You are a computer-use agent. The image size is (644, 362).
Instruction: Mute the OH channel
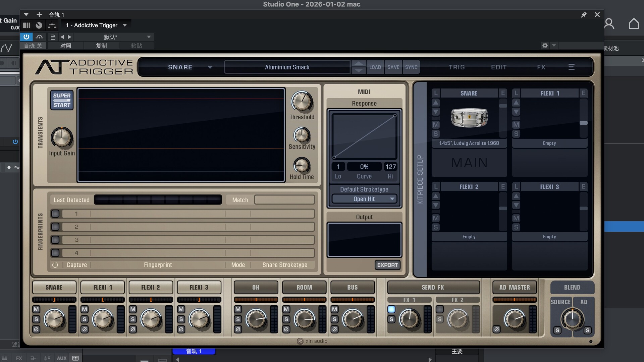click(x=238, y=309)
